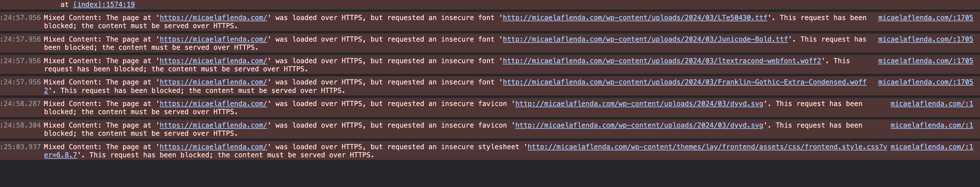The image size is (980, 187).
Task: Click the :1705 source link beside the Junicode-Bold.ttf message
Action: coord(925,39)
